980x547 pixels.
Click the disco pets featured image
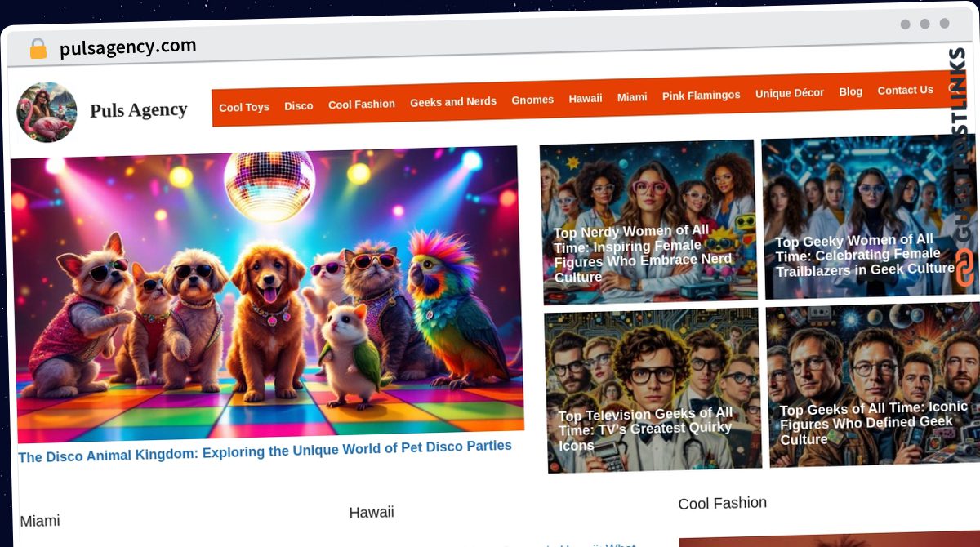tap(266, 294)
